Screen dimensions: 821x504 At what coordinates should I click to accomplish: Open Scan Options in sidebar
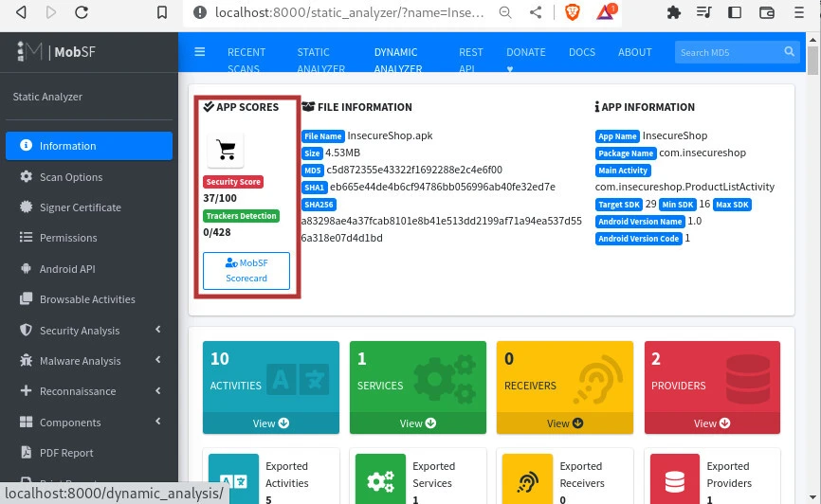[x=89, y=176]
